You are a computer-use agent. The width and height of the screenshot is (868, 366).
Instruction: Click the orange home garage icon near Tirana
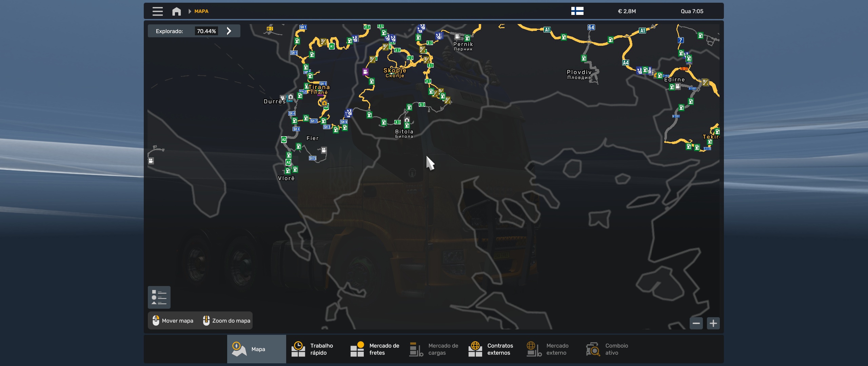click(x=324, y=103)
